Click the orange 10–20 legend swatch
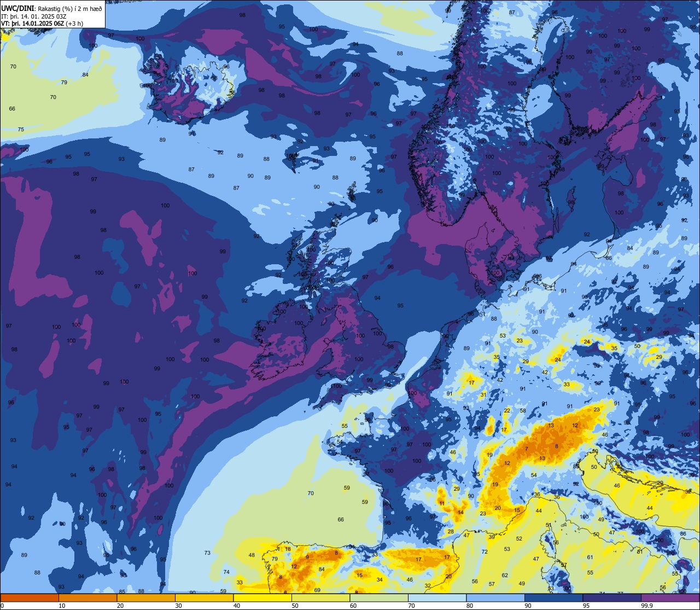 pyautogui.click(x=87, y=597)
